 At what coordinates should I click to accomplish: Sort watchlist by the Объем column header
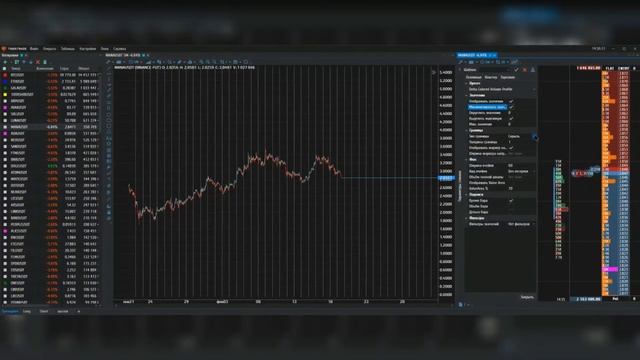point(84,69)
